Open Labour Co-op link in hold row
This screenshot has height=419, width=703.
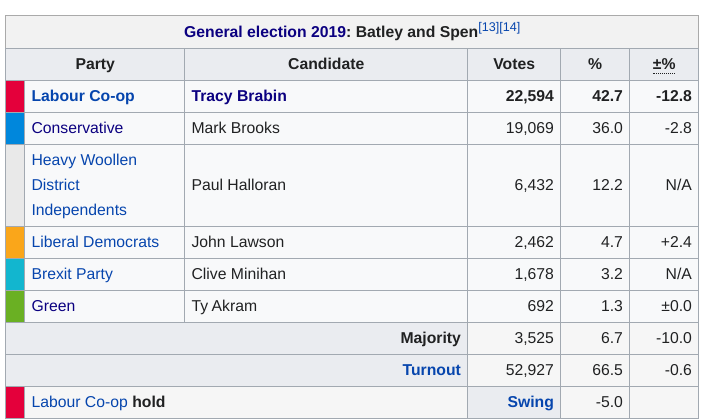(80, 402)
